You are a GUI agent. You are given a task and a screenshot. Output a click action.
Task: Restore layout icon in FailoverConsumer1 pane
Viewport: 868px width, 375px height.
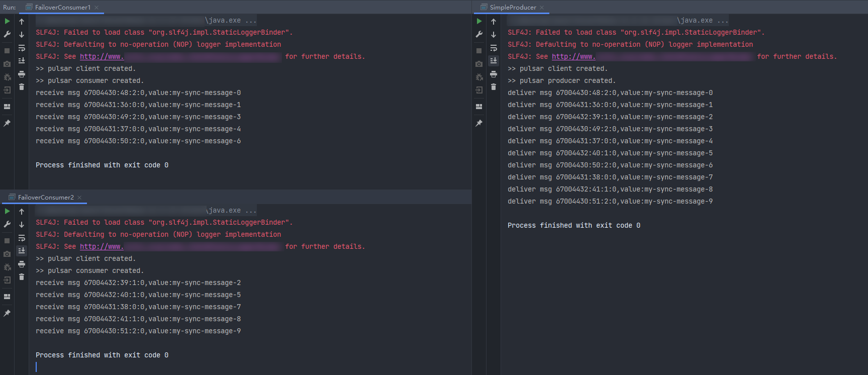click(x=7, y=107)
